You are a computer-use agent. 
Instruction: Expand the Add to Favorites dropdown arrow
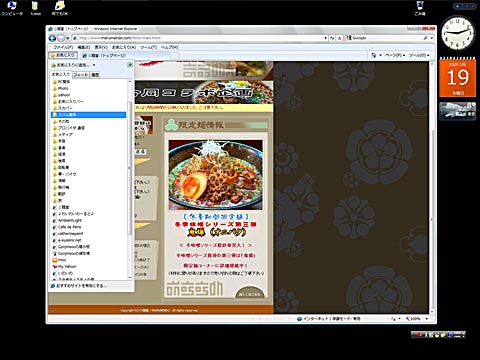pos(94,65)
